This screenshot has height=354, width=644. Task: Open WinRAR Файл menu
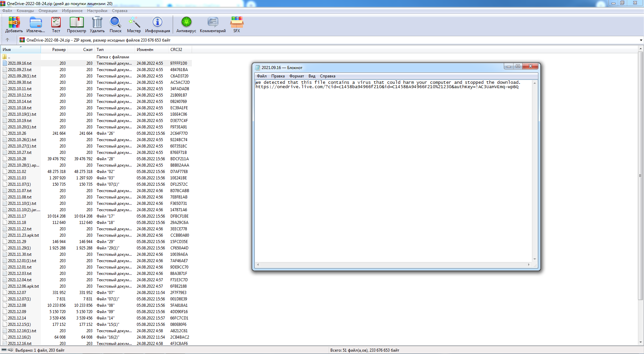point(7,11)
